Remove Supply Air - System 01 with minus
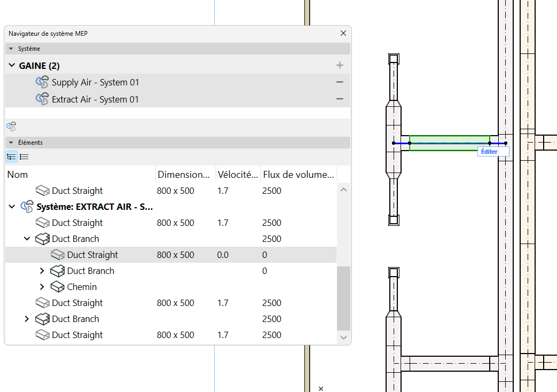 coord(340,82)
